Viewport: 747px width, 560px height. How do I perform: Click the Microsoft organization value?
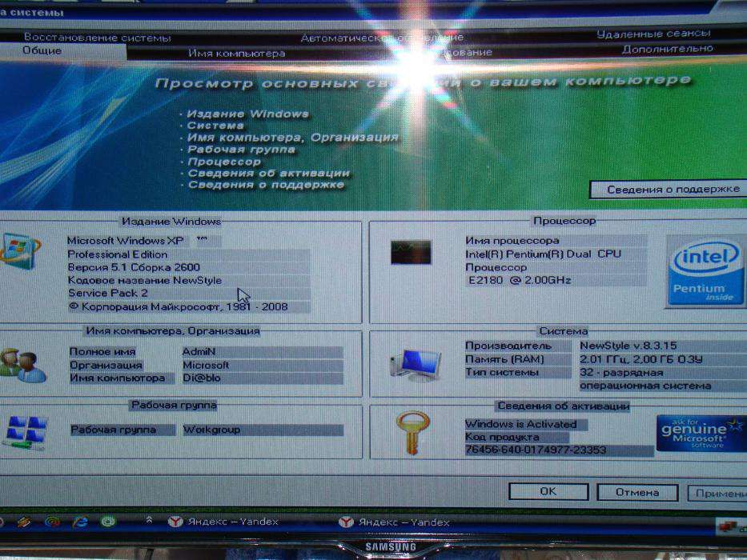tap(262, 366)
